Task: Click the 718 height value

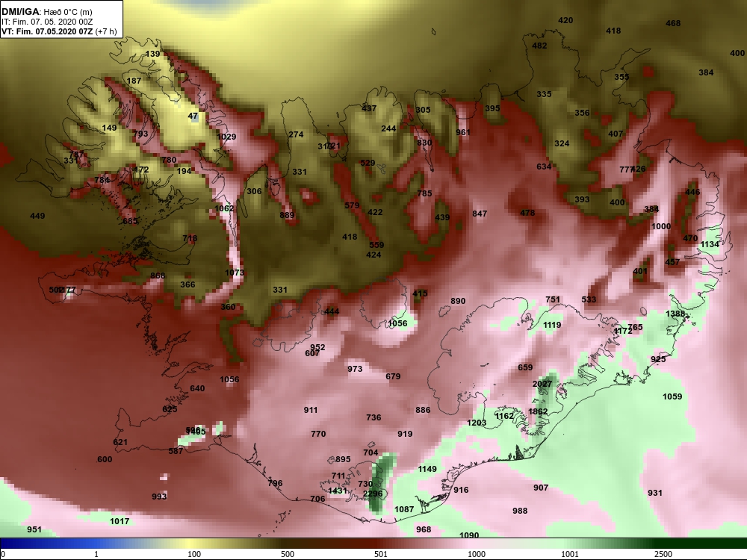Action: 190,238
